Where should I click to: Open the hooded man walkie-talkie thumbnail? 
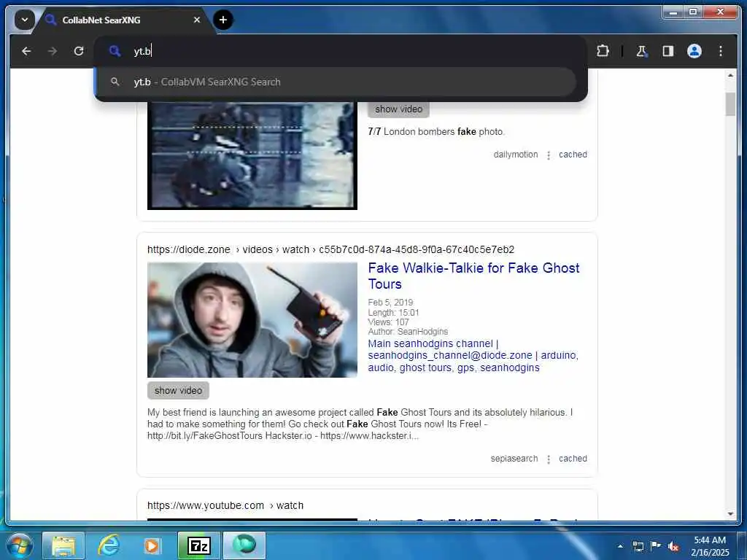(252, 320)
